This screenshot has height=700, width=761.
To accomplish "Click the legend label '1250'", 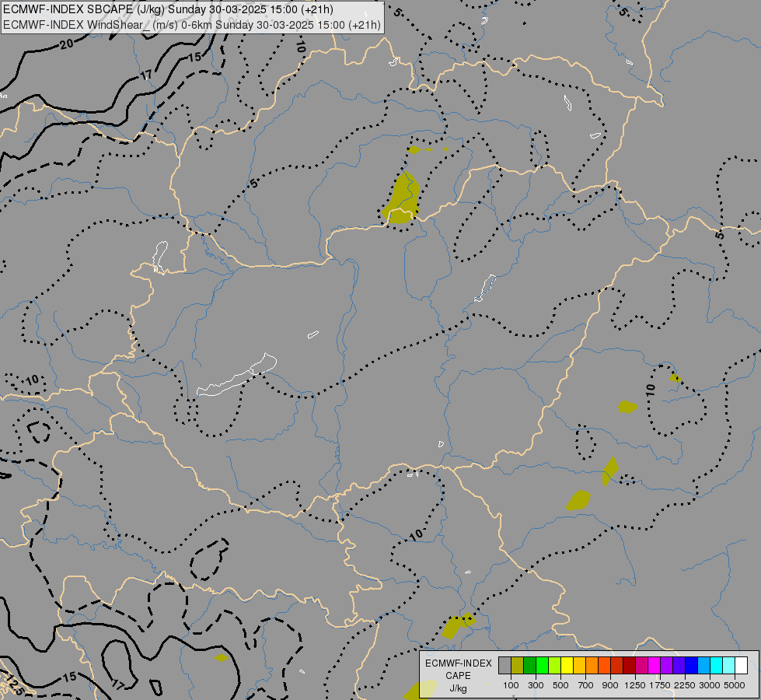I will [635, 685].
